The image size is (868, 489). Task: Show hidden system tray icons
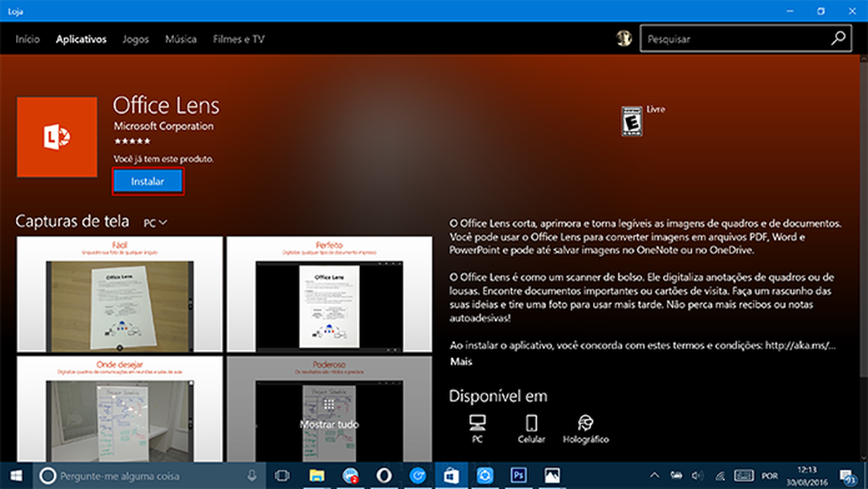pyautogui.click(x=654, y=475)
